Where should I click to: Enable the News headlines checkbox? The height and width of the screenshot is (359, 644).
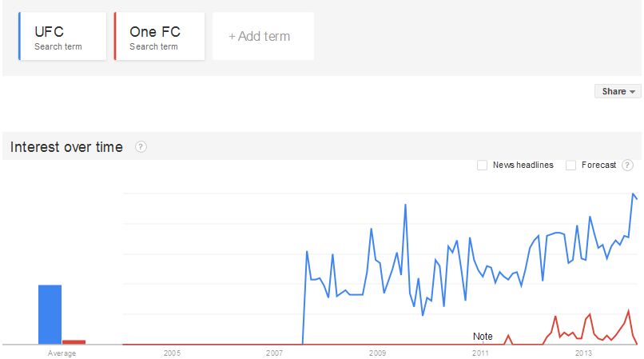483,166
